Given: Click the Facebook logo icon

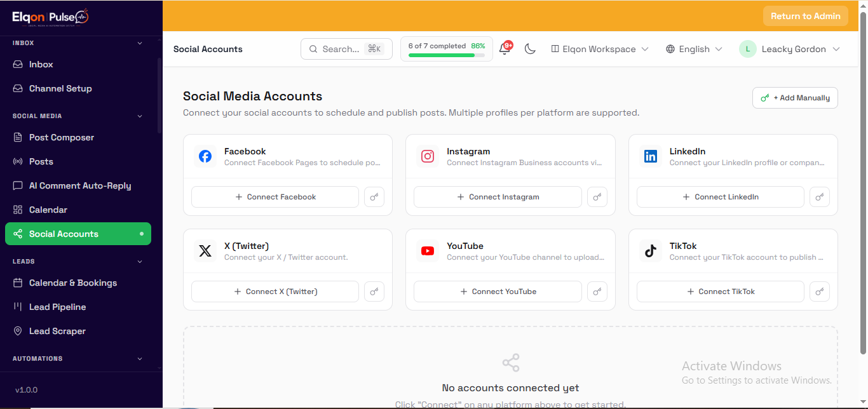Looking at the screenshot, I should 205,156.
